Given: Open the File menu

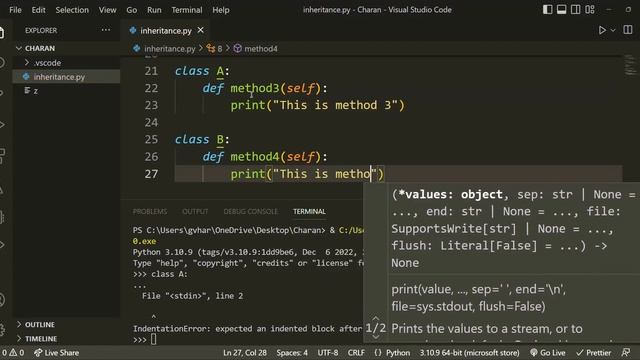Looking at the screenshot, I should (x=15, y=10).
